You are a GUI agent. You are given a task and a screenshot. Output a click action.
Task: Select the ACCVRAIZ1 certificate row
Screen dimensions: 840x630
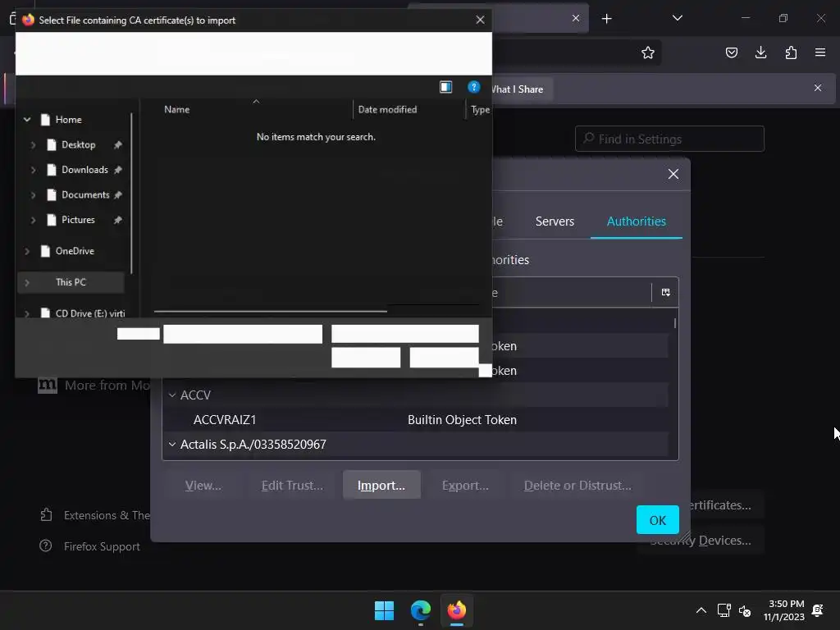pos(415,419)
